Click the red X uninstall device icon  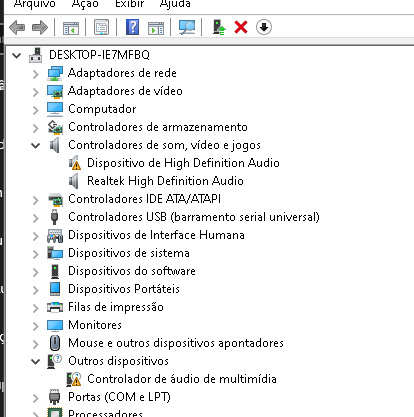(x=241, y=27)
